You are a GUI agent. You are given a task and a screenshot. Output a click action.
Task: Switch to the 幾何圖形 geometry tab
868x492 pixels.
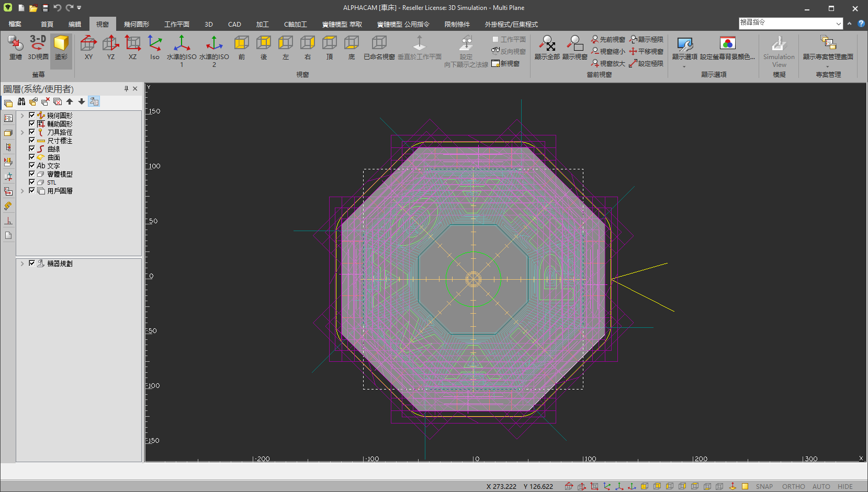pyautogui.click(x=137, y=24)
